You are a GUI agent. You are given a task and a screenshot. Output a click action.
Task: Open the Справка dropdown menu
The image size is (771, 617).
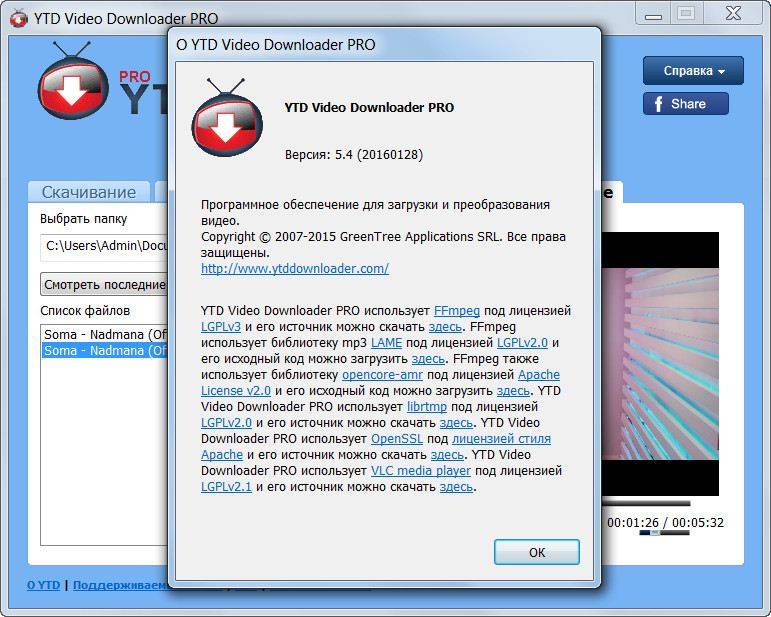pos(692,71)
